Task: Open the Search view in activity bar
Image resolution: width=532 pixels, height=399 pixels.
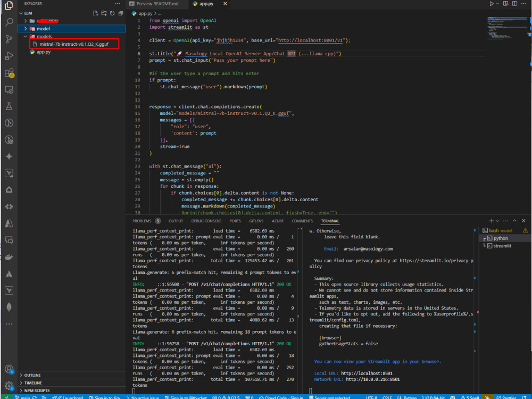Action: coord(9,22)
